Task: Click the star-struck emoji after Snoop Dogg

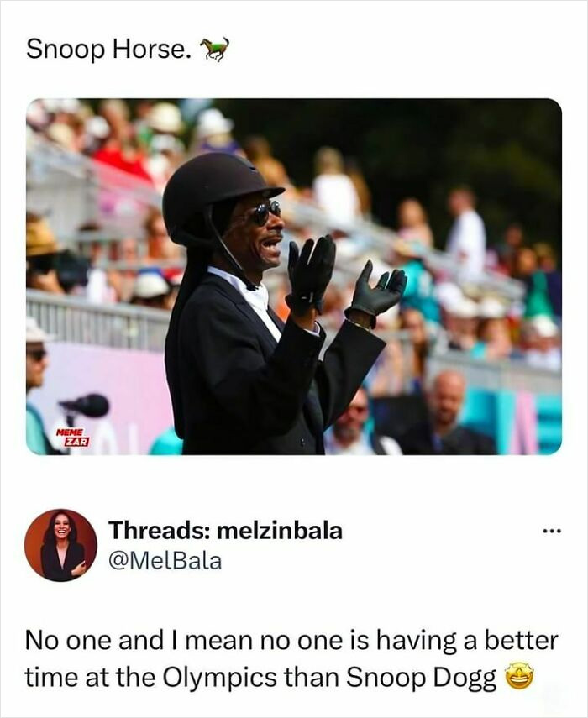Action: [519, 677]
